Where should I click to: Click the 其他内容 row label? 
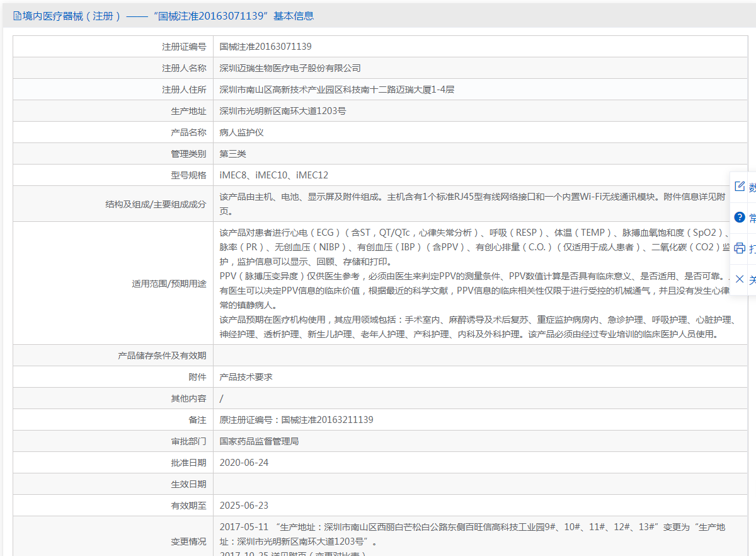pyautogui.click(x=188, y=398)
